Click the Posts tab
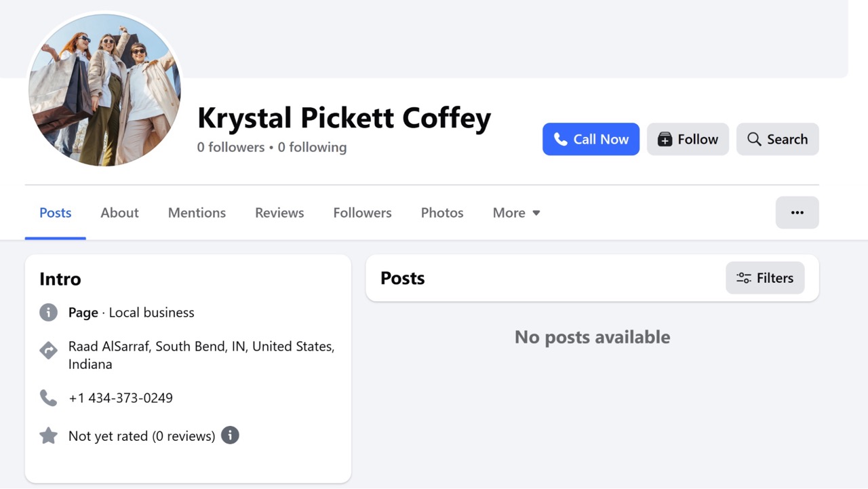The width and height of the screenshot is (868, 489). point(55,213)
